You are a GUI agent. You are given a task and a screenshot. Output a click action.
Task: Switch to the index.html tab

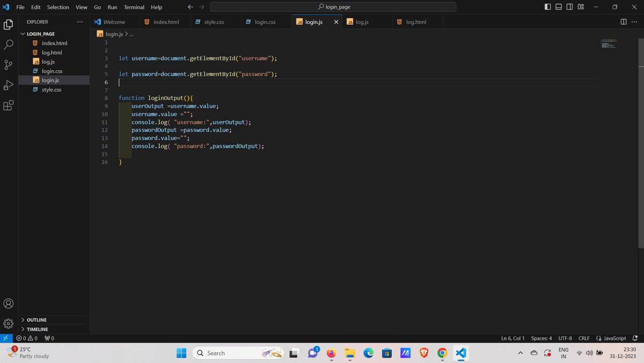coord(165,22)
